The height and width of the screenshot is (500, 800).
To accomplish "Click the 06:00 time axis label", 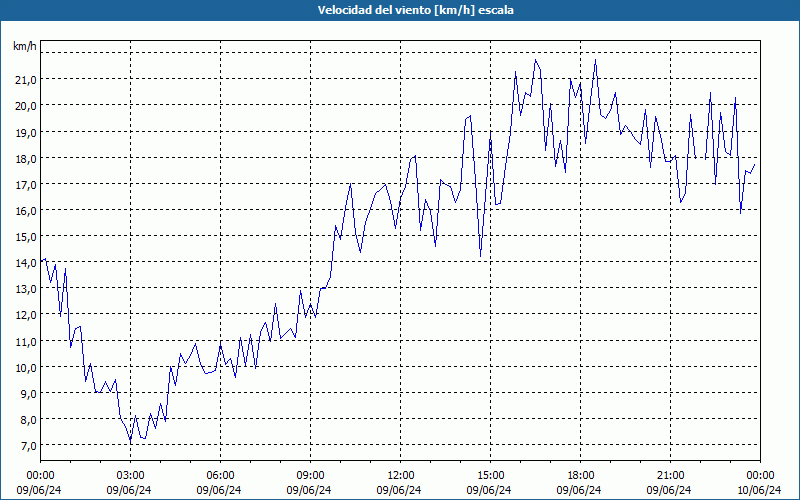I will 220,476.
